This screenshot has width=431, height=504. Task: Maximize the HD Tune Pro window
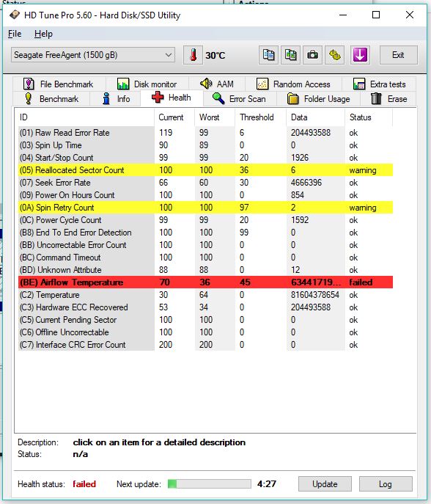[376, 15]
